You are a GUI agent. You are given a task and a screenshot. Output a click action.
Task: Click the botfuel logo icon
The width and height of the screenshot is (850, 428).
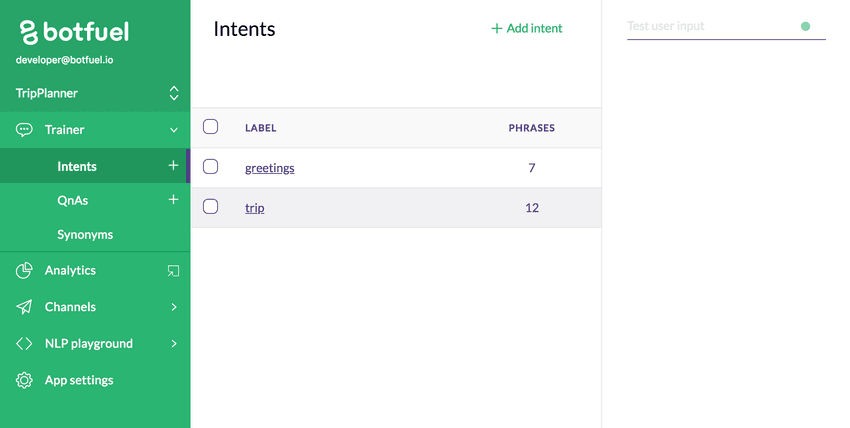pyautogui.click(x=29, y=32)
